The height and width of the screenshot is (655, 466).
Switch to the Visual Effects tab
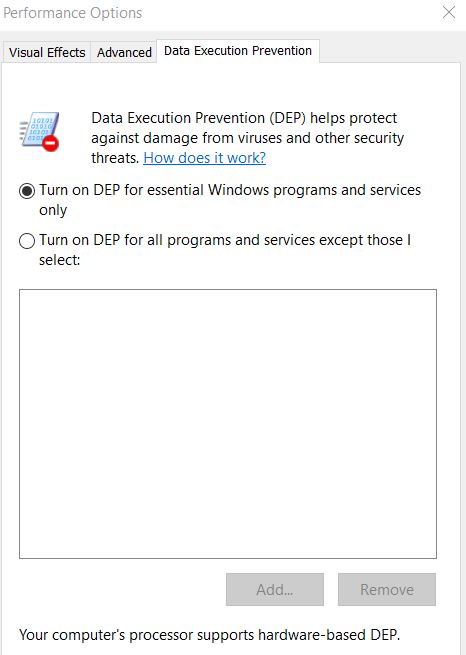coord(47,53)
